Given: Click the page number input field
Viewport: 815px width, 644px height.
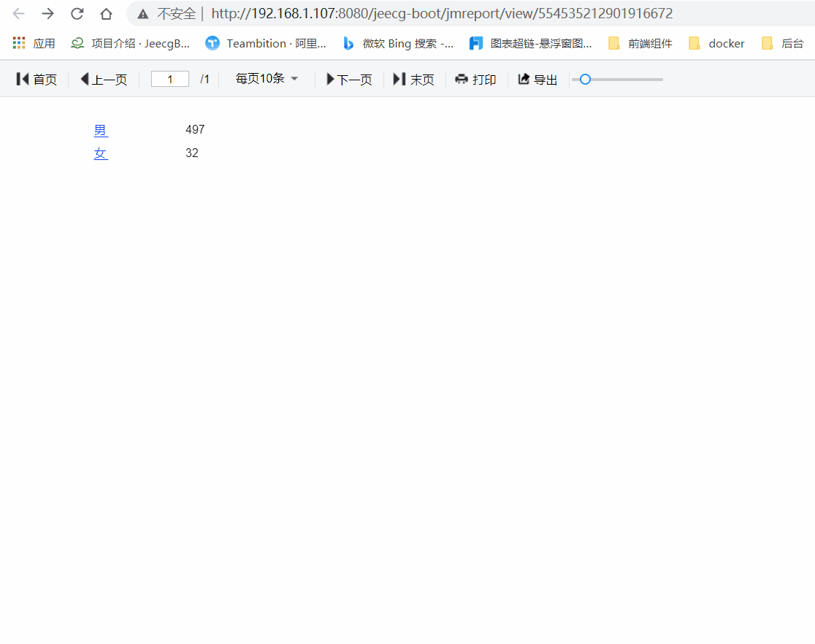Looking at the screenshot, I should point(170,79).
